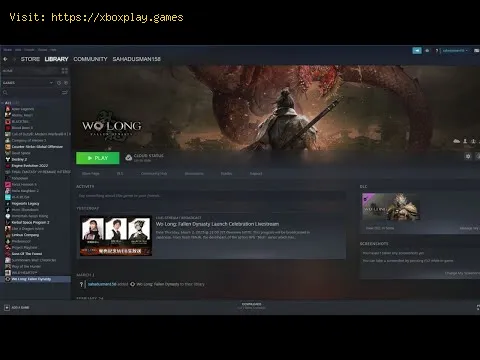
Task: Click the Wo Long list entry icon
Action: pos(8,279)
